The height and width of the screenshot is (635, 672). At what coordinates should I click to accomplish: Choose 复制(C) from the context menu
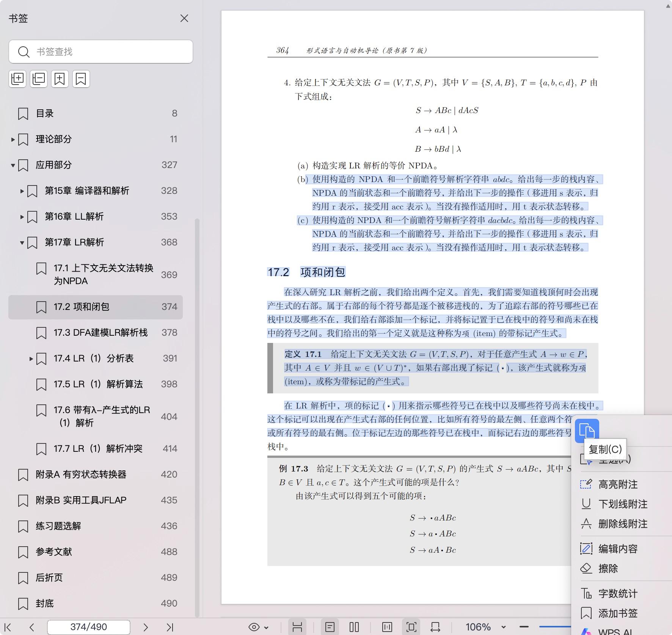pyautogui.click(x=604, y=450)
